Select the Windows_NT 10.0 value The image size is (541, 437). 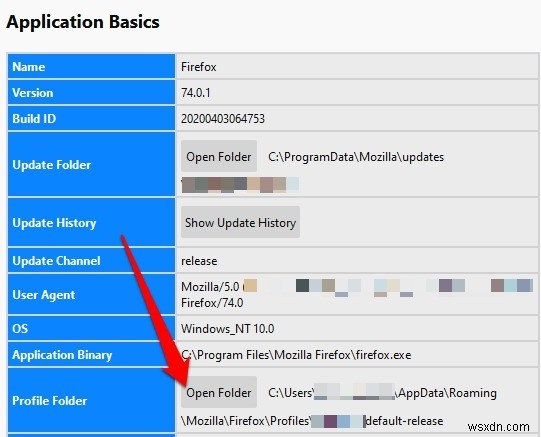228,329
